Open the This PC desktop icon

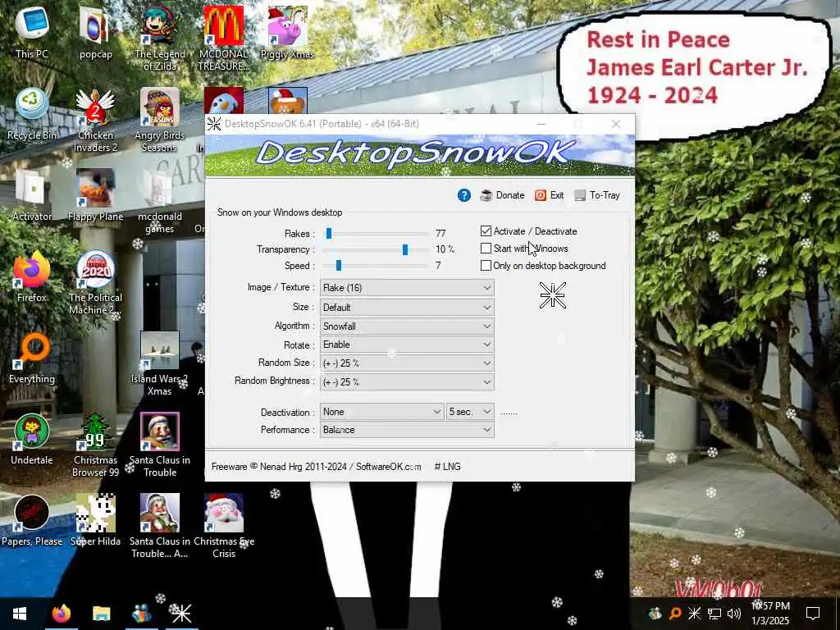coord(32,32)
